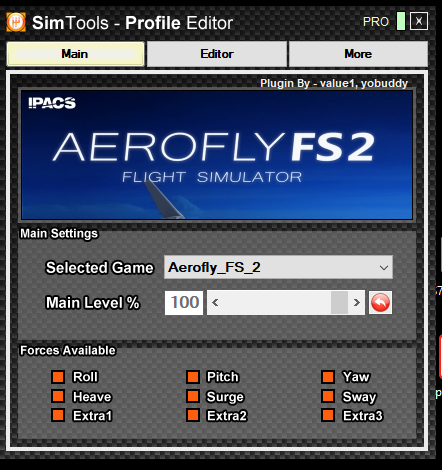Toggle the Sway force indicator
442x470 pixels.
[328, 396]
